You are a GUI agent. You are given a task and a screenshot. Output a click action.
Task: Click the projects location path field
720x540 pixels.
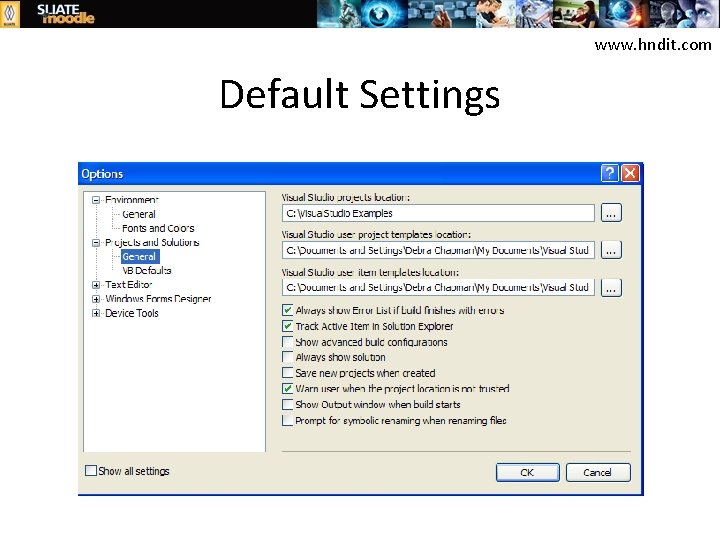(x=438, y=213)
